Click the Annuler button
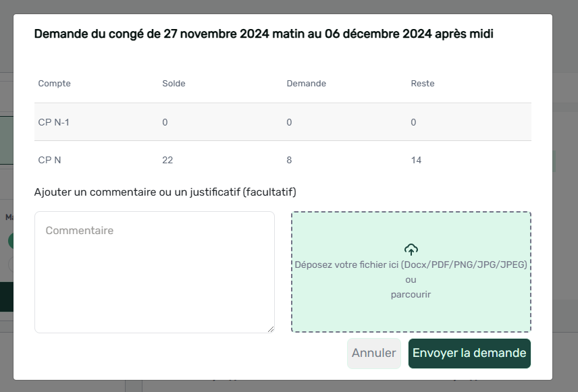This screenshot has width=578, height=392. click(373, 353)
